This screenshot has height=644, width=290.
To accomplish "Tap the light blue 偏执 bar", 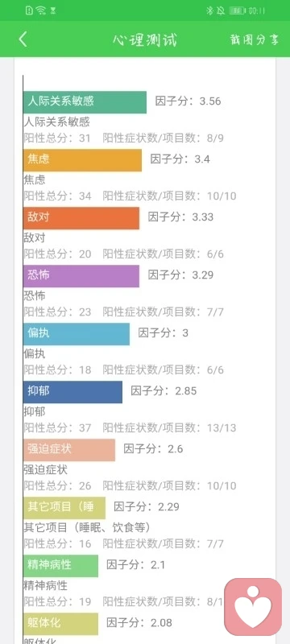I will tap(76, 333).
